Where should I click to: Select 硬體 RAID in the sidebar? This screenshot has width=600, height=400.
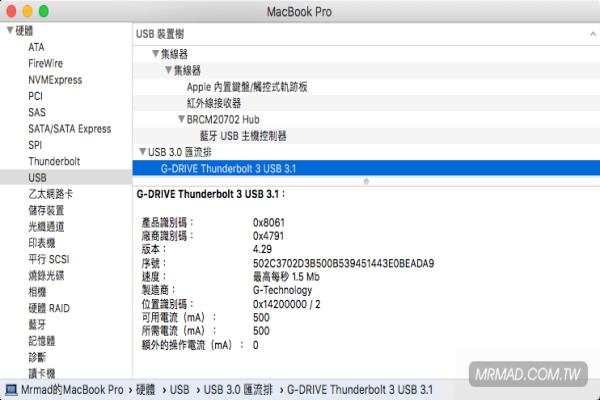pyautogui.click(x=49, y=308)
